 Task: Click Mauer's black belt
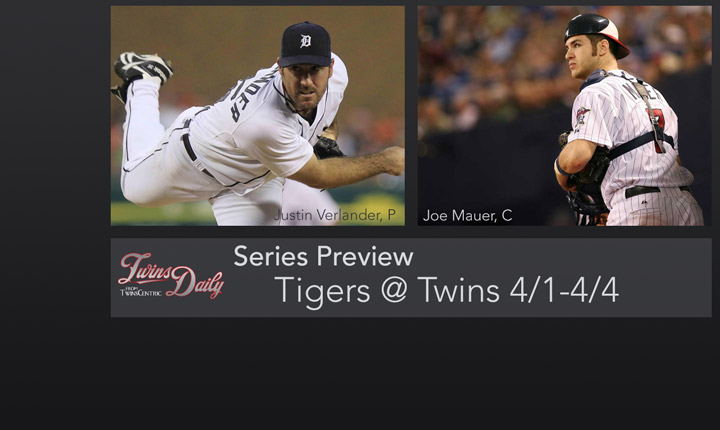tap(657, 191)
